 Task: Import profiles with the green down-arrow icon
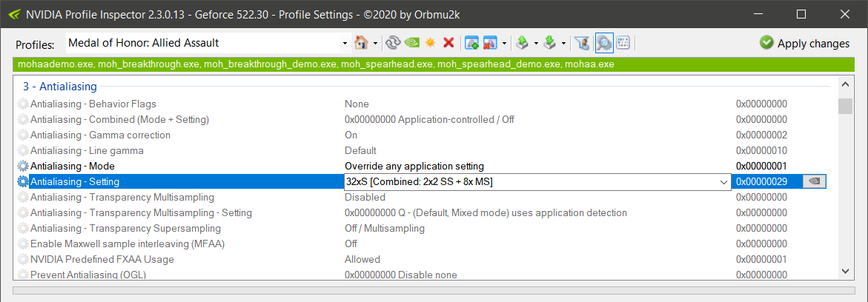[549, 43]
